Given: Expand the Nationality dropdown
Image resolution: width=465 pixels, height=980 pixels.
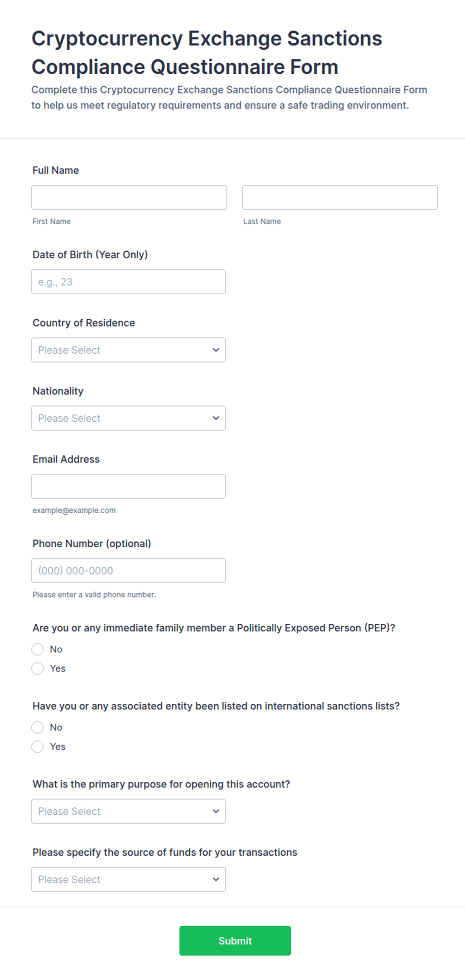Looking at the screenshot, I should 128,418.
